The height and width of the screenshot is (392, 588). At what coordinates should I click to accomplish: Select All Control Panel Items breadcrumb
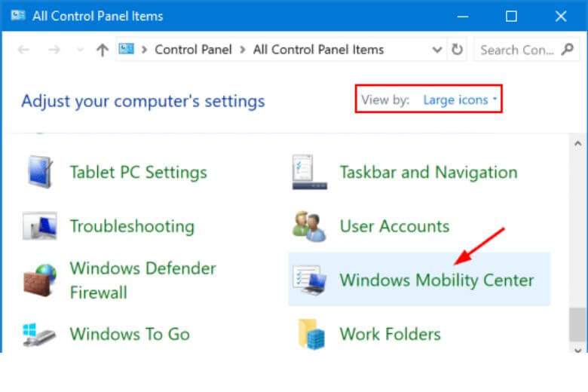(318, 50)
